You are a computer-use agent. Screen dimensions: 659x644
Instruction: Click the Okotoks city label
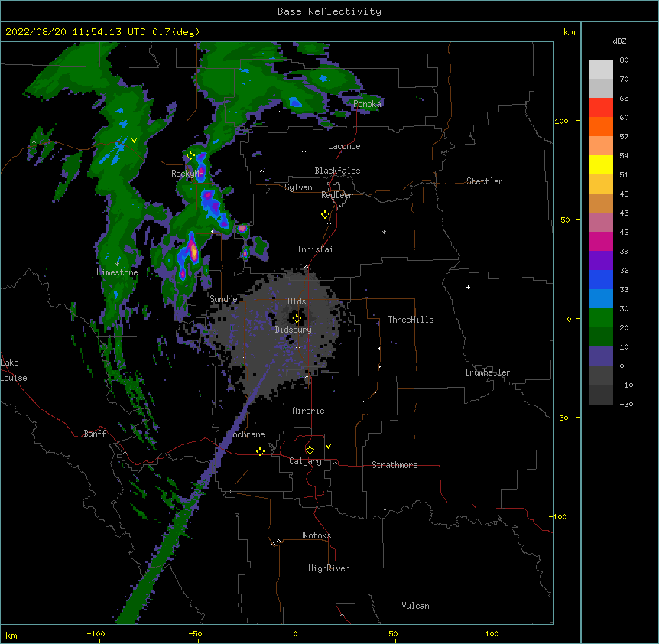point(315,535)
